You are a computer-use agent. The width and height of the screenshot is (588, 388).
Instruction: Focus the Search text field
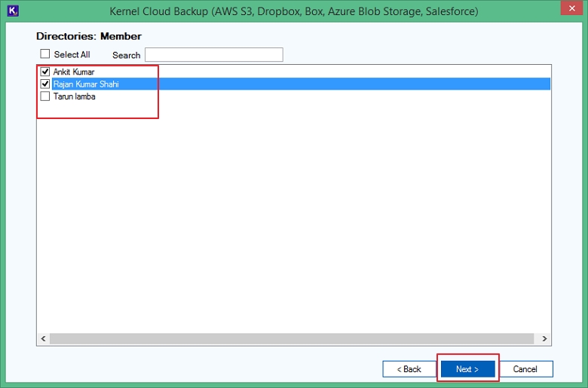coord(214,55)
